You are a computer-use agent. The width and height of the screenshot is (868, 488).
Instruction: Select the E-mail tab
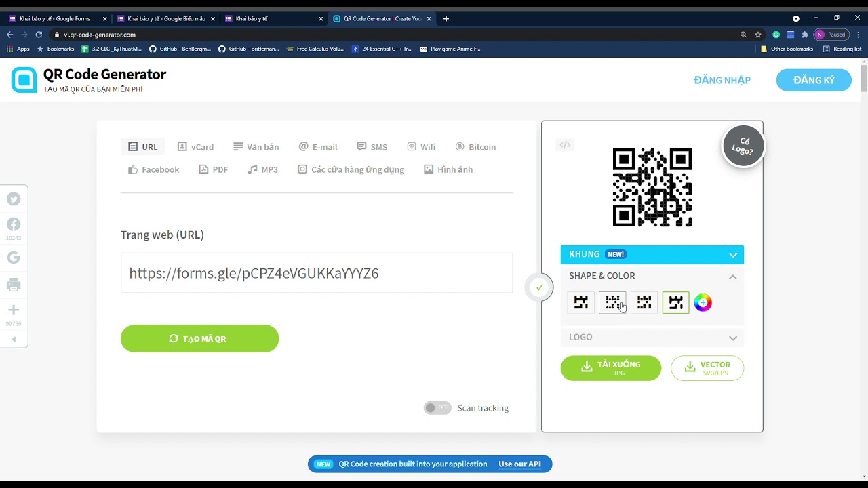318,147
